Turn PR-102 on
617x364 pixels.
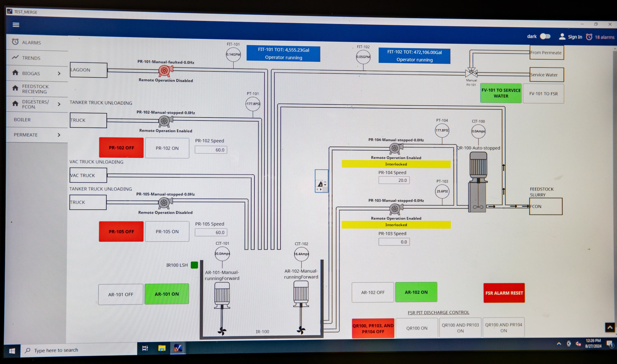pos(167,148)
